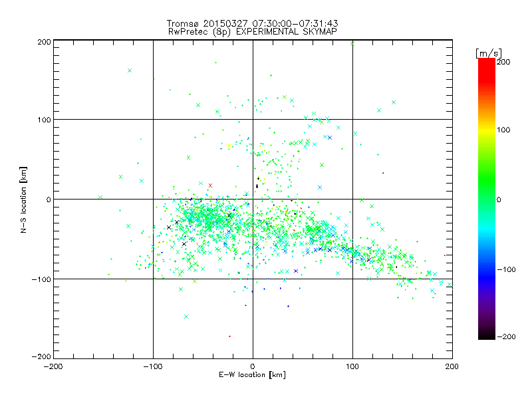Click the title 'Tromsø 20150327 07:30:00-07:31:43'

tap(252, 23)
